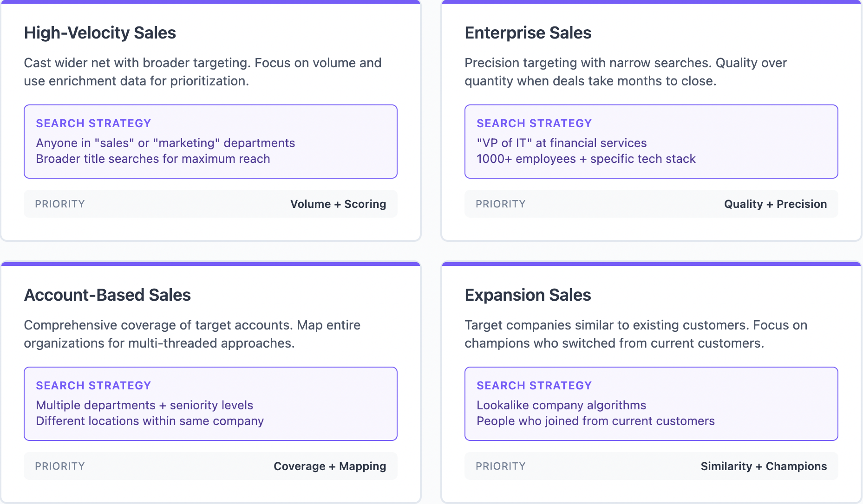Select the High-Velocity Sales search strategy box
863x504 pixels.
click(x=210, y=142)
